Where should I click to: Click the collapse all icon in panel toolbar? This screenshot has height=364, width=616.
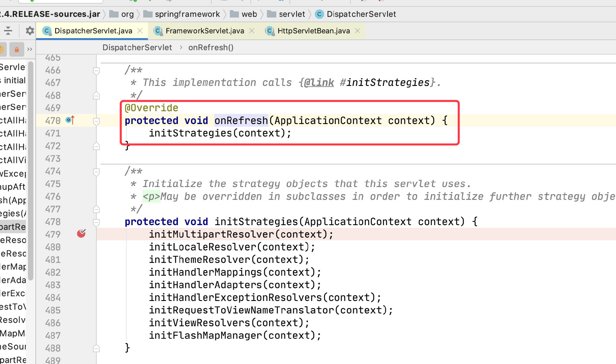click(8, 31)
